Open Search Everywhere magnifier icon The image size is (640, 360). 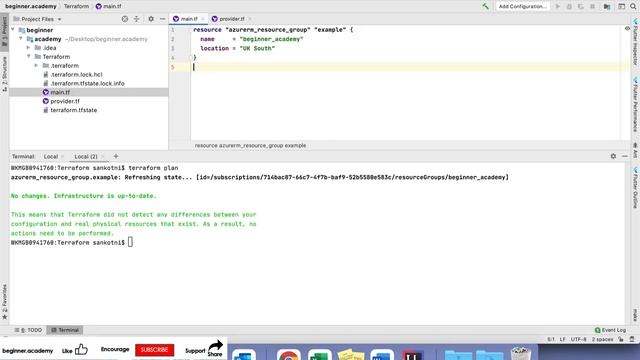click(x=633, y=7)
